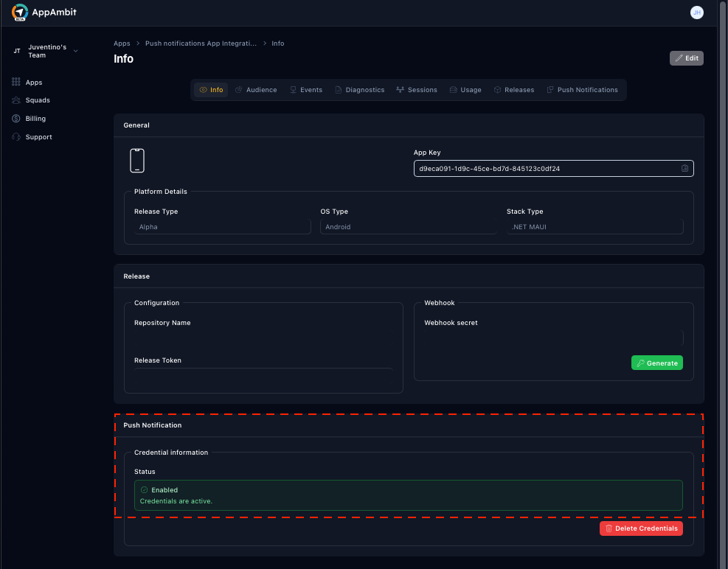Select the Apps grid icon in sidebar
Screen dimensions: 728x569
15,81
